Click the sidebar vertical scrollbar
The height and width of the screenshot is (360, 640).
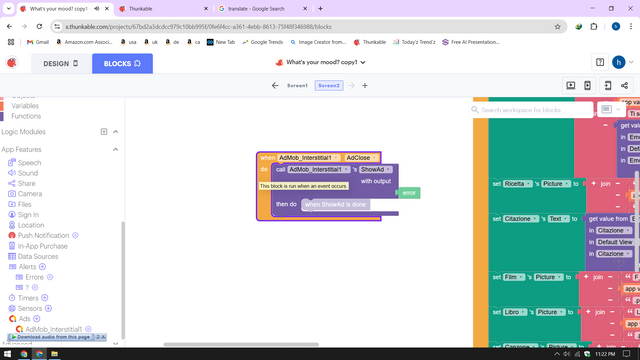pyautogui.click(x=122, y=280)
